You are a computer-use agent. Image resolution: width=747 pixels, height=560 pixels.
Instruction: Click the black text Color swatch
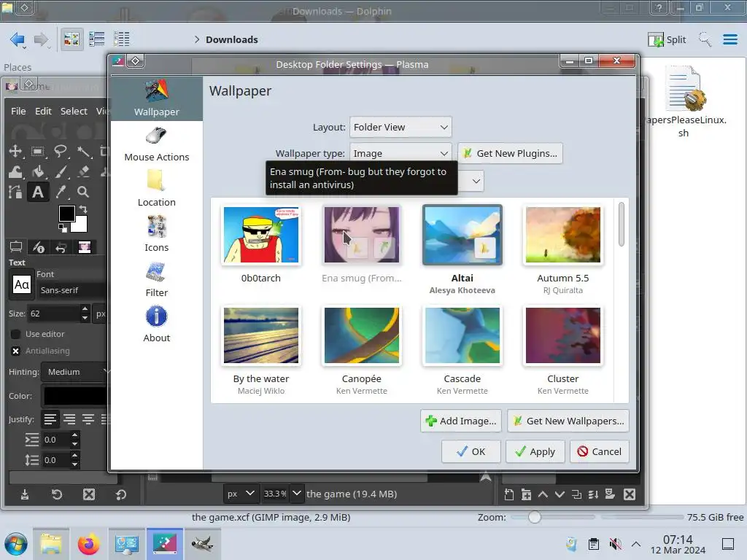point(75,396)
